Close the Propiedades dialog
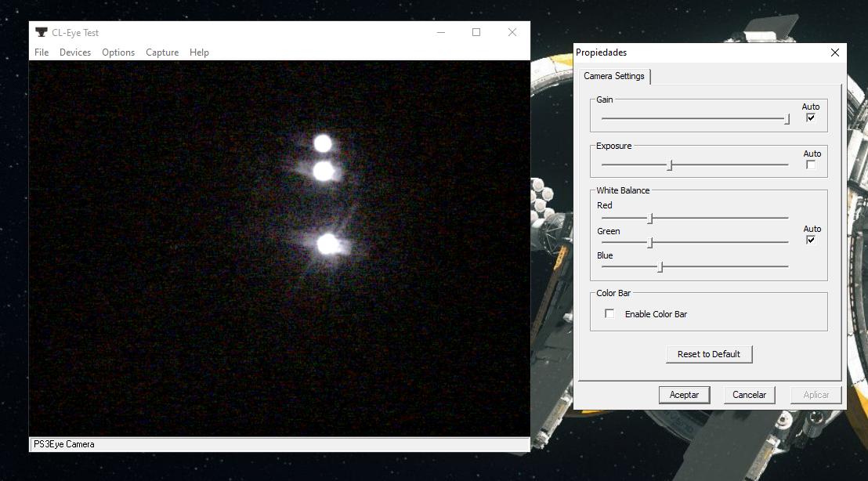Screen dimensions: 868x481 (835, 52)
